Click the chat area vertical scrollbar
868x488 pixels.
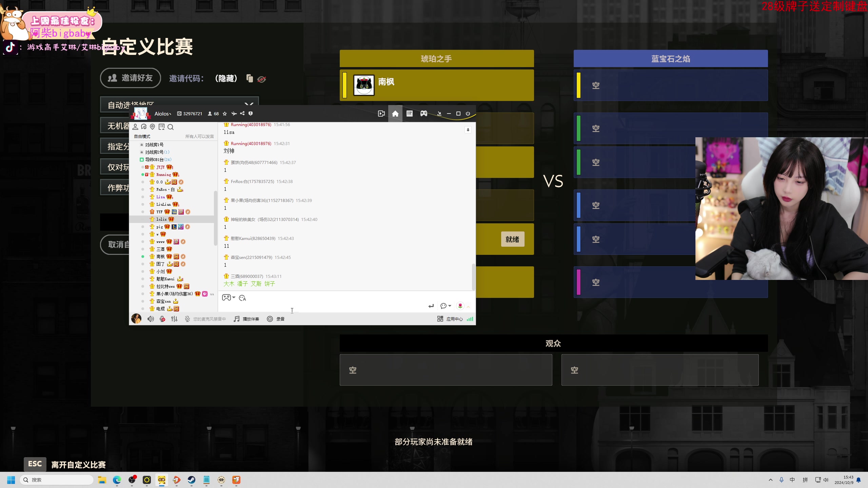(473, 277)
